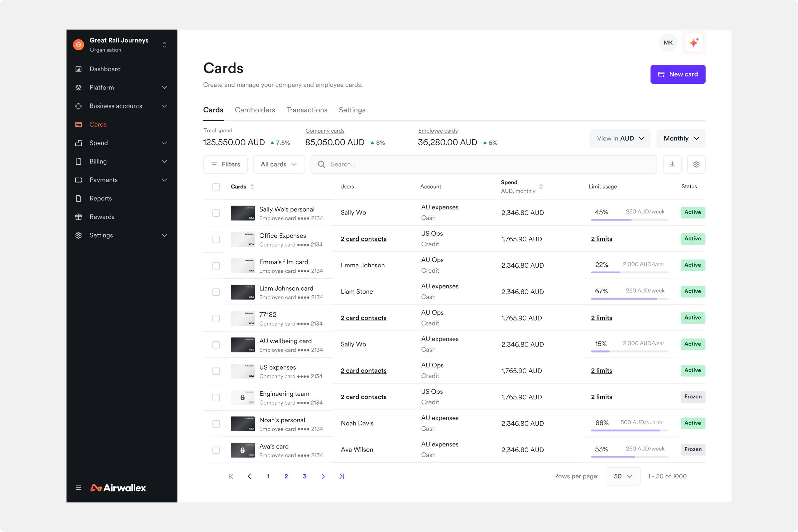
Task: Click the Office Expenses card thumbnail
Action: coord(243,239)
